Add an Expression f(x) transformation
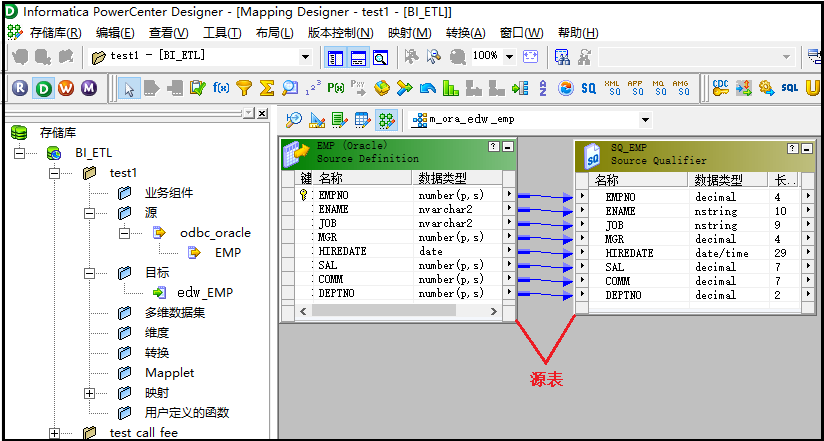 [x=221, y=88]
